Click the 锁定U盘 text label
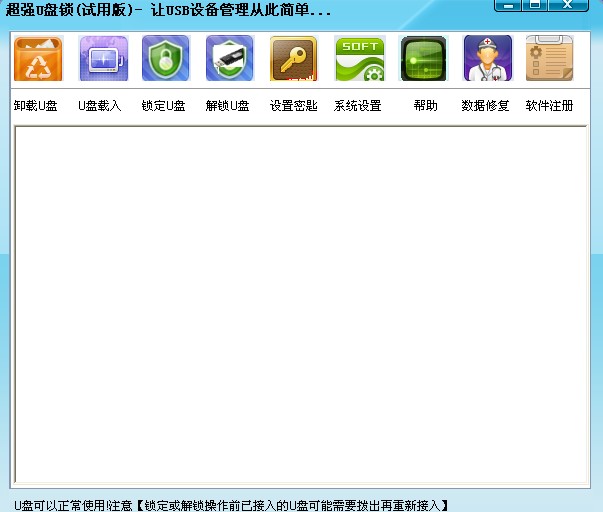This screenshot has width=603, height=512. click(163, 105)
